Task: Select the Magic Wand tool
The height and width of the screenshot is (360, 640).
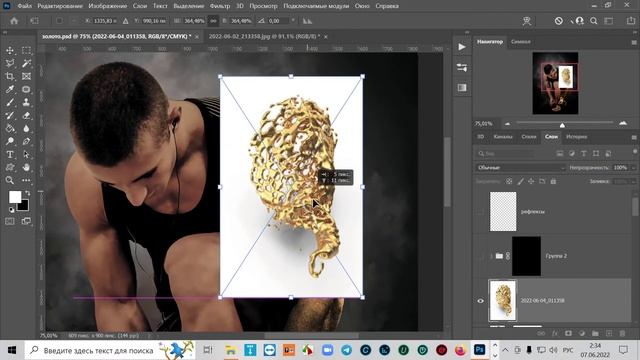Action: coord(26,63)
